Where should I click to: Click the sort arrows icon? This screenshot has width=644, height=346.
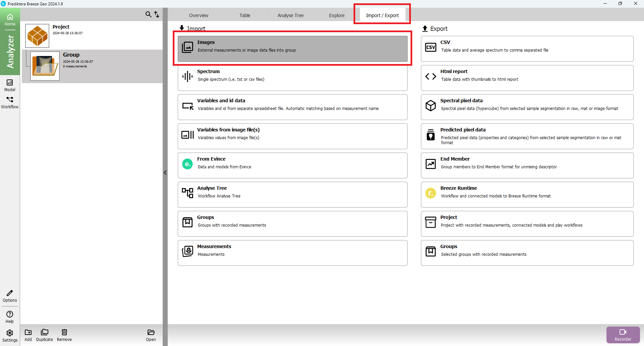[x=157, y=14]
